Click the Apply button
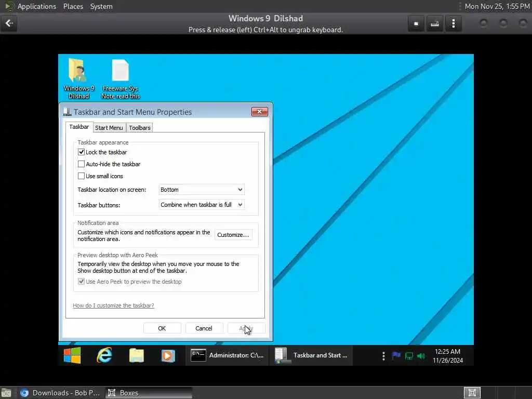Viewport: 532px width, 399px height. [246, 328]
